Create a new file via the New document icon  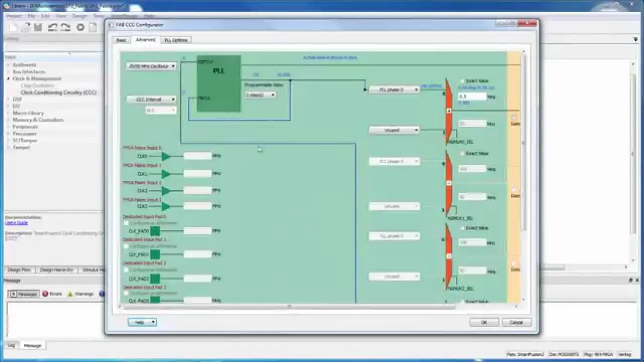pos(13,27)
